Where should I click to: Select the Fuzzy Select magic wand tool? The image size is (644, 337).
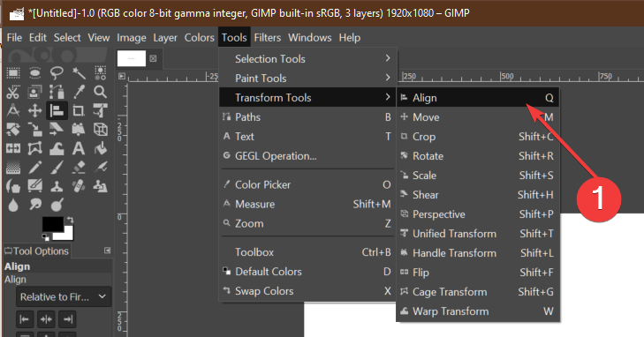tap(79, 73)
